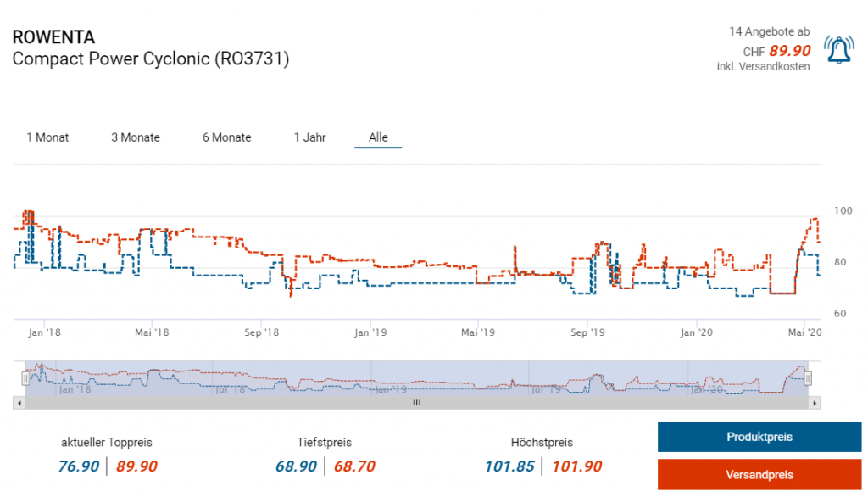Click the scrollbar center grip handle

[416, 404]
